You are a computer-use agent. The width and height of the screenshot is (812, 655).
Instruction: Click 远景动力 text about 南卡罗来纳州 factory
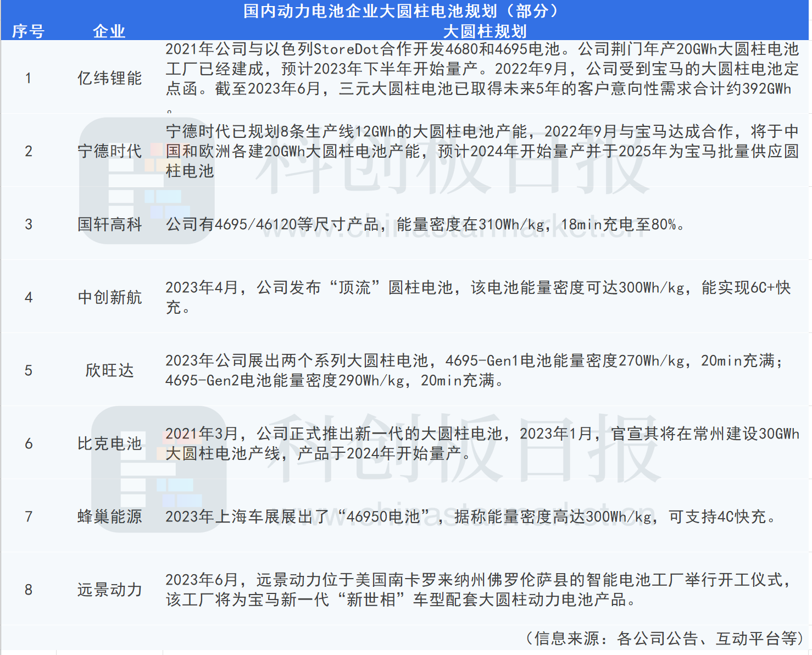pos(478,580)
